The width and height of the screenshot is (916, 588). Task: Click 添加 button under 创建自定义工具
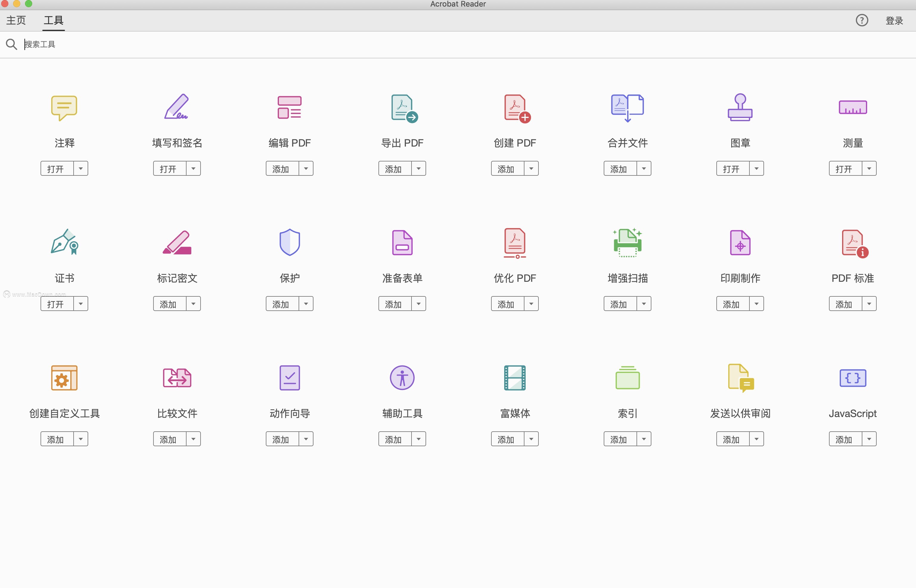coord(57,439)
